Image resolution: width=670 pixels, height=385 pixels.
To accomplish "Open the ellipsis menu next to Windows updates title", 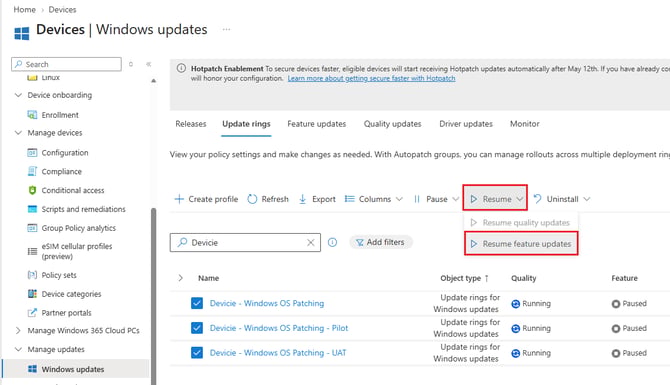I will coord(226,29).
